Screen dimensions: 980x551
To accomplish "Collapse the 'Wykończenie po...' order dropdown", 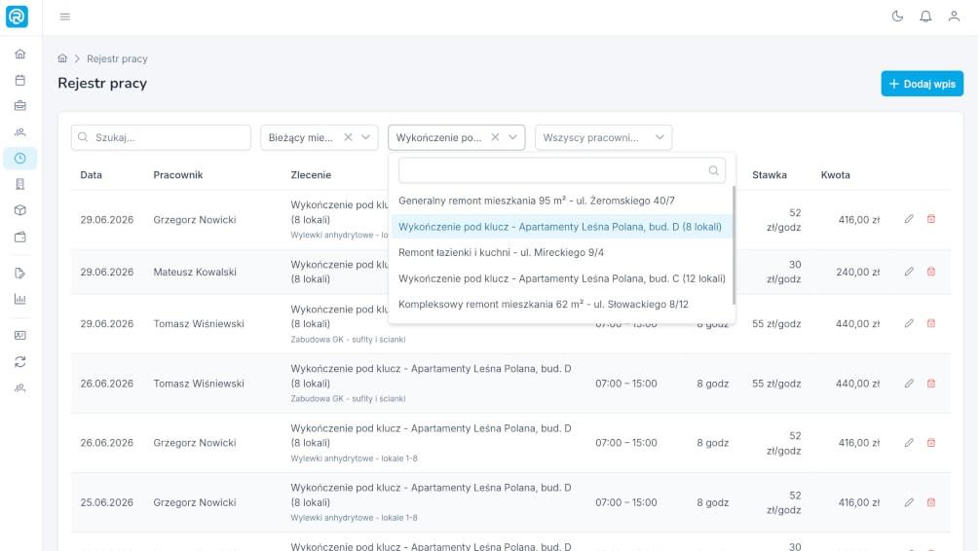I will coord(512,137).
